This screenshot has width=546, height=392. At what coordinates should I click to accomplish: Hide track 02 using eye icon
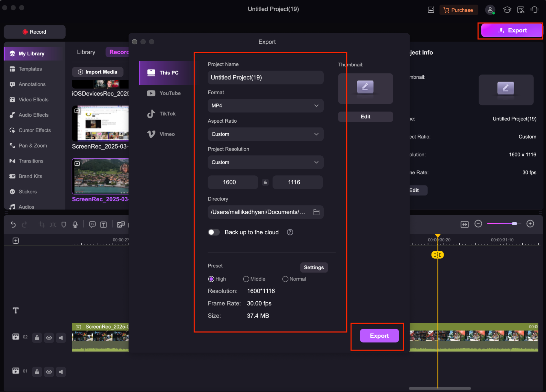[x=49, y=338]
